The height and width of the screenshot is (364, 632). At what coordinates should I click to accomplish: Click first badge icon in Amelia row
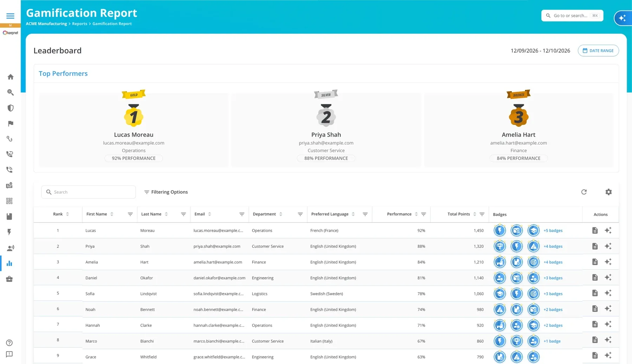click(x=500, y=262)
